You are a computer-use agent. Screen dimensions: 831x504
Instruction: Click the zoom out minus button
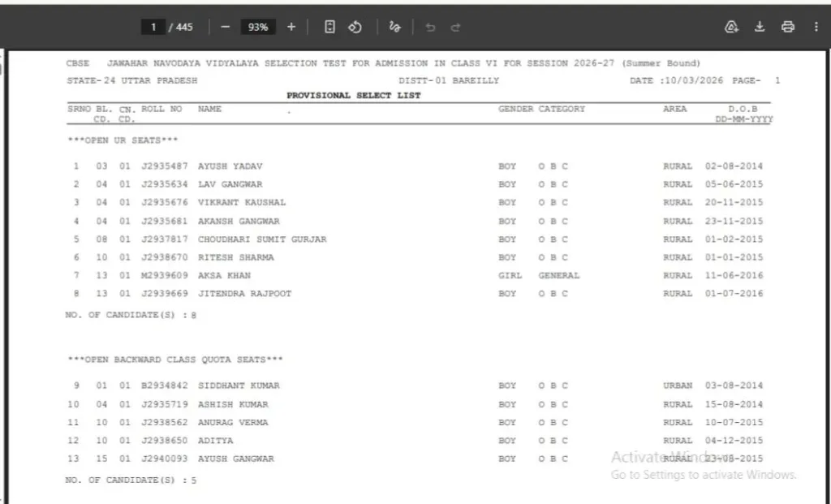[225, 27]
